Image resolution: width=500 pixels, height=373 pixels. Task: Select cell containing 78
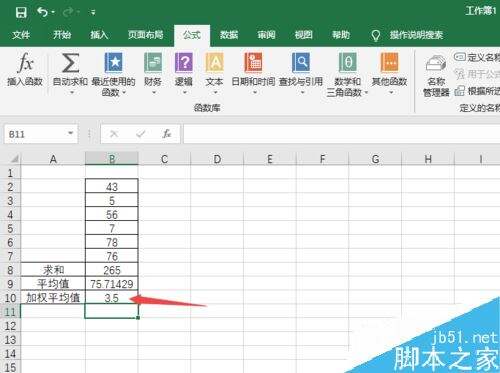coord(112,242)
